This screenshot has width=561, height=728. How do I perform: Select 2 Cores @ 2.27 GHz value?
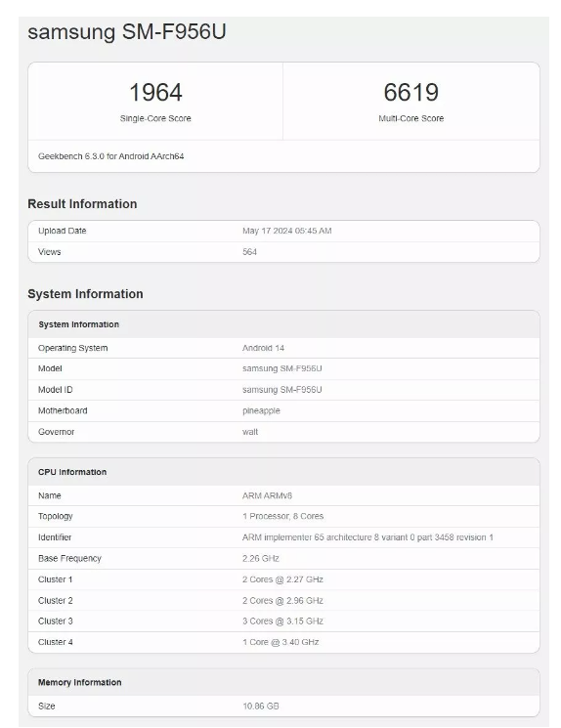click(x=282, y=579)
